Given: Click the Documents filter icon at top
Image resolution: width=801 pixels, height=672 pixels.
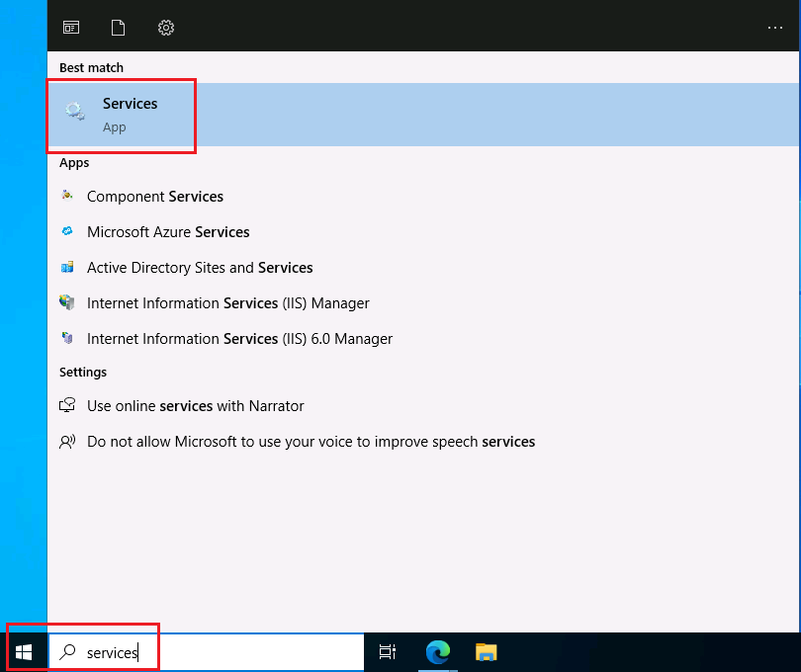Looking at the screenshot, I should point(118,27).
